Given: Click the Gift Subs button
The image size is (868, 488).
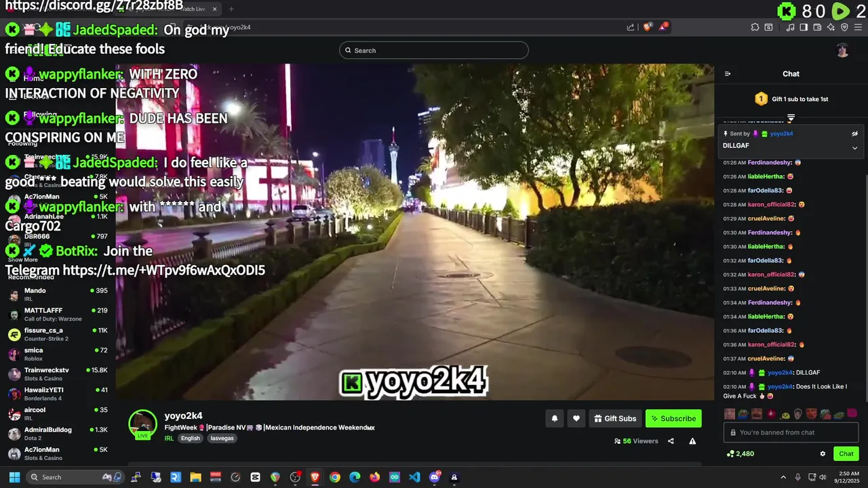Looking at the screenshot, I should (x=615, y=419).
